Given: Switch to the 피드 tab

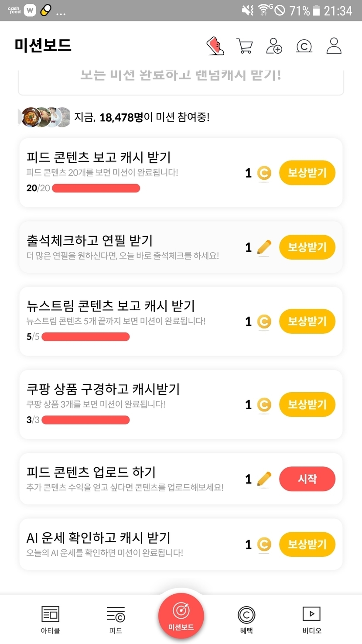Looking at the screenshot, I should [116, 619].
